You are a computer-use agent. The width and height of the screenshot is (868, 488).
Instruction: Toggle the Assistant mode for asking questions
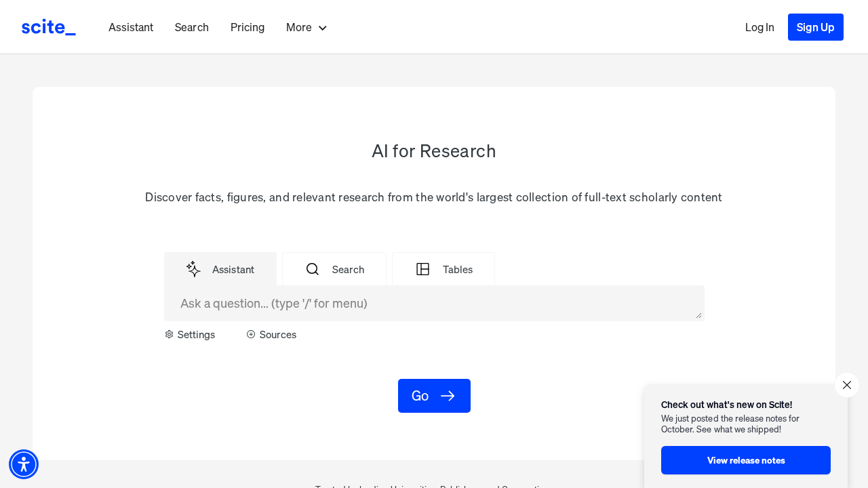tap(220, 269)
